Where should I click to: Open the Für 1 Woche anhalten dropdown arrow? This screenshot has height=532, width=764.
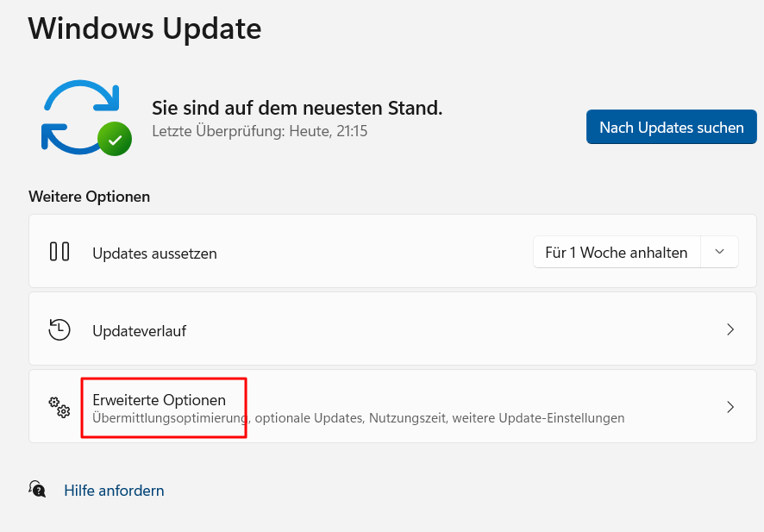click(x=719, y=252)
